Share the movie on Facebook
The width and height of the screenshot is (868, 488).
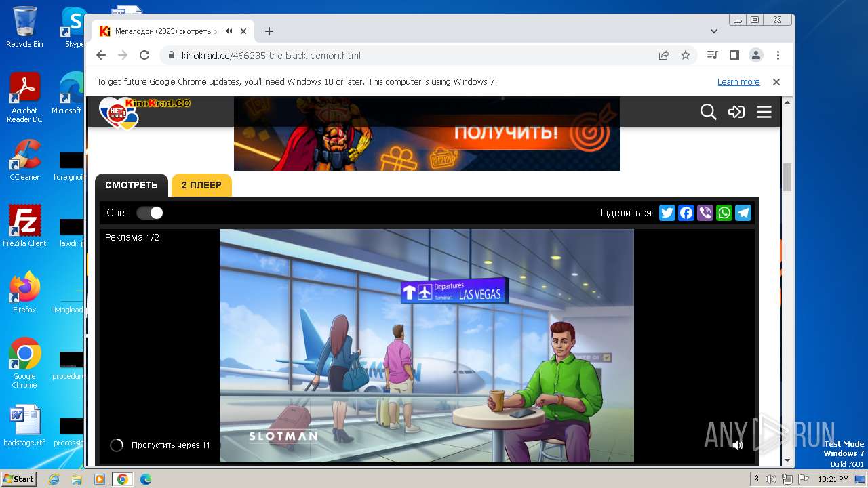pyautogui.click(x=686, y=213)
